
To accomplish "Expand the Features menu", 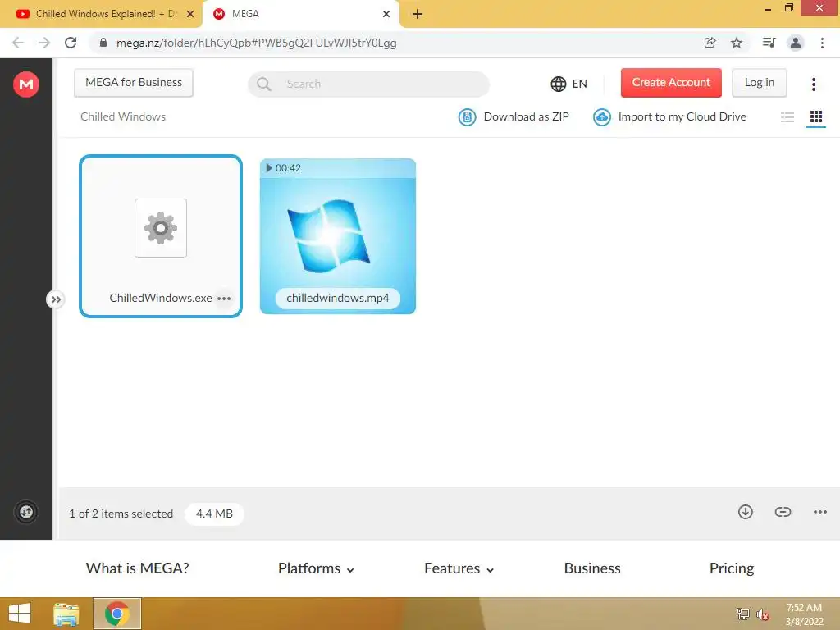I will (459, 568).
